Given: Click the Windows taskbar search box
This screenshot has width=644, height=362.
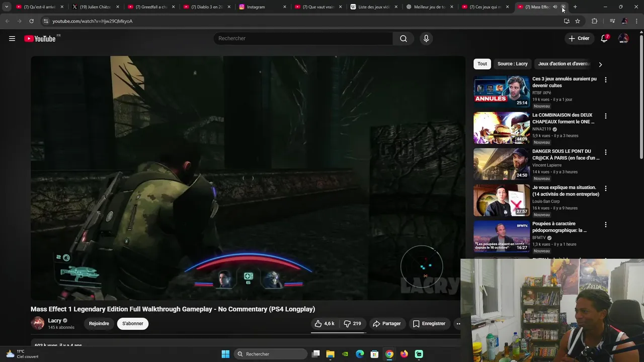Looking at the screenshot, I should point(271,354).
